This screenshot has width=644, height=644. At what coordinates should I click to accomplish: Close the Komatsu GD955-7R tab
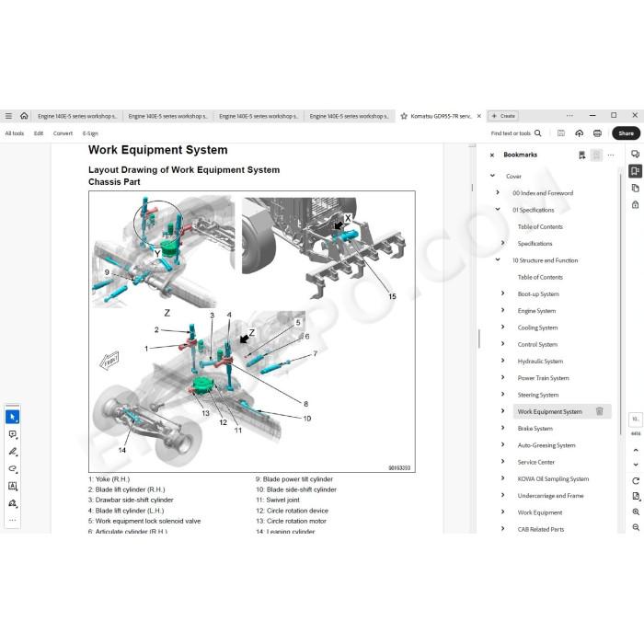click(479, 116)
